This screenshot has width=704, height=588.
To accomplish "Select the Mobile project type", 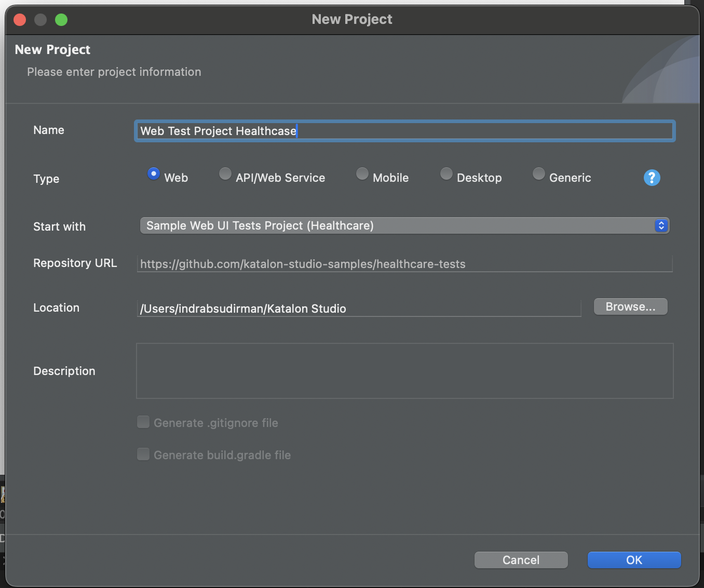I will point(362,173).
